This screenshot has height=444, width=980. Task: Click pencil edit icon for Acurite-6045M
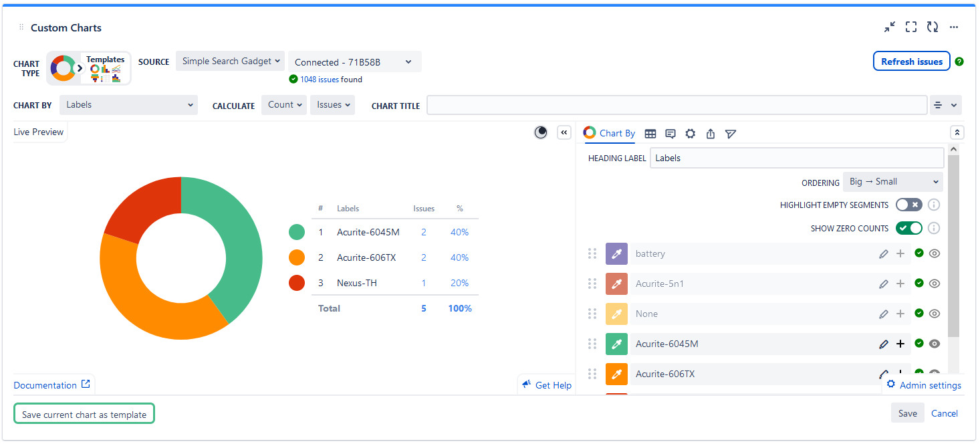pyautogui.click(x=884, y=344)
